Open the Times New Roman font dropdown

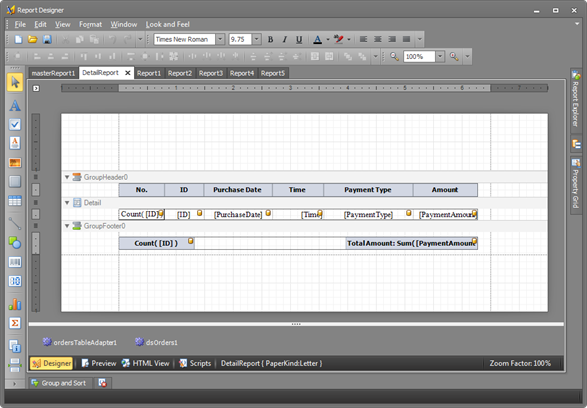click(x=220, y=39)
